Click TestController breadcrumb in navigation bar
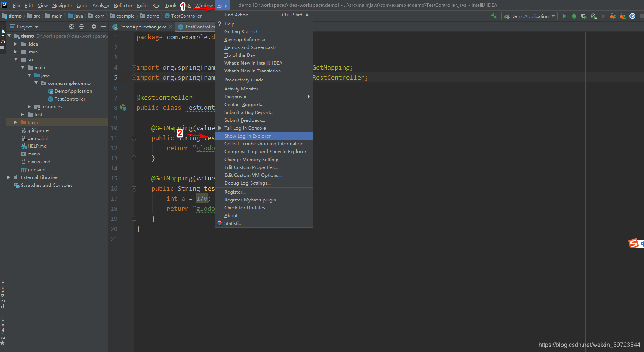 183,16
